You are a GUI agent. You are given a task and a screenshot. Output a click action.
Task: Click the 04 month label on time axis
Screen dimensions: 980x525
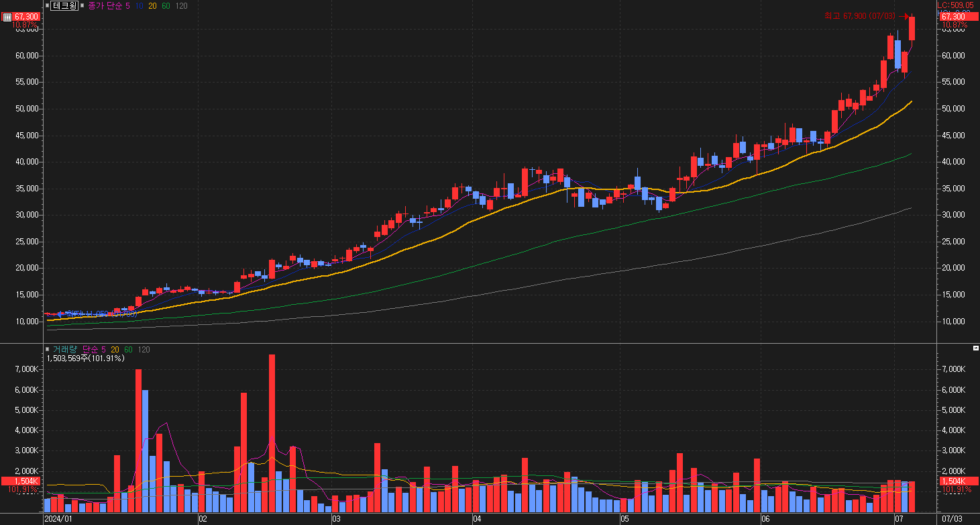pyautogui.click(x=477, y=519)
